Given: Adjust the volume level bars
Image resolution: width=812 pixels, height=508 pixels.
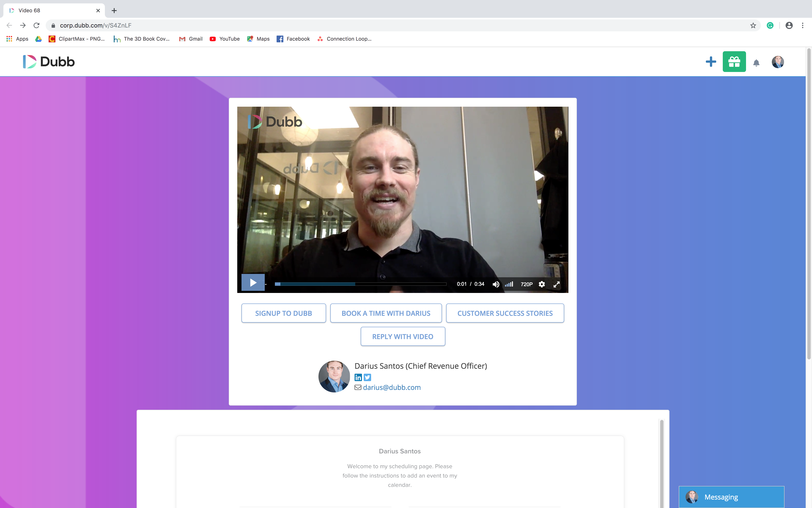Looking at the screenshot, I should pyautogui.click(x=509, y=284).
